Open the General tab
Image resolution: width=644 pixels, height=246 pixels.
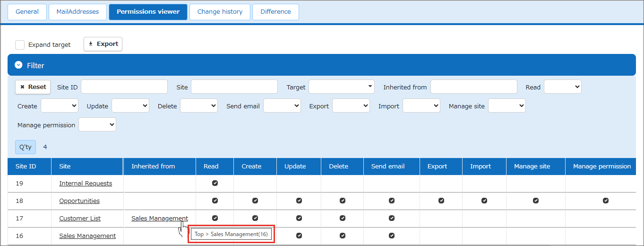point(27,12)
